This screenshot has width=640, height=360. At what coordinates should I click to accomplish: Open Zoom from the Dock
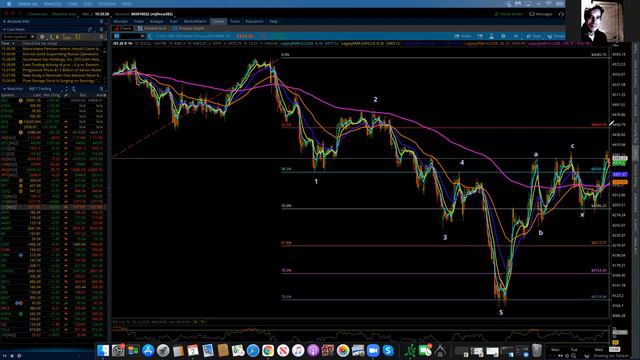point(373,350)
